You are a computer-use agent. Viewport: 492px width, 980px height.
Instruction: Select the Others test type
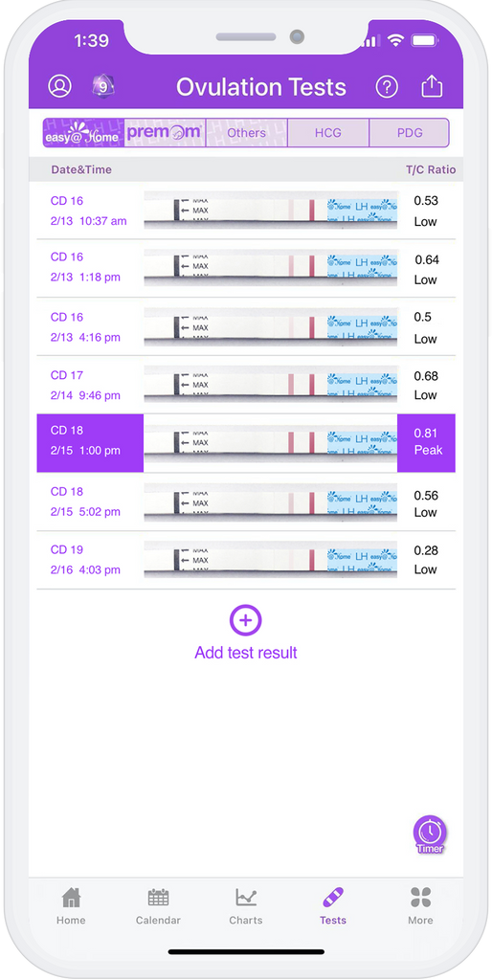pos(246,132)
